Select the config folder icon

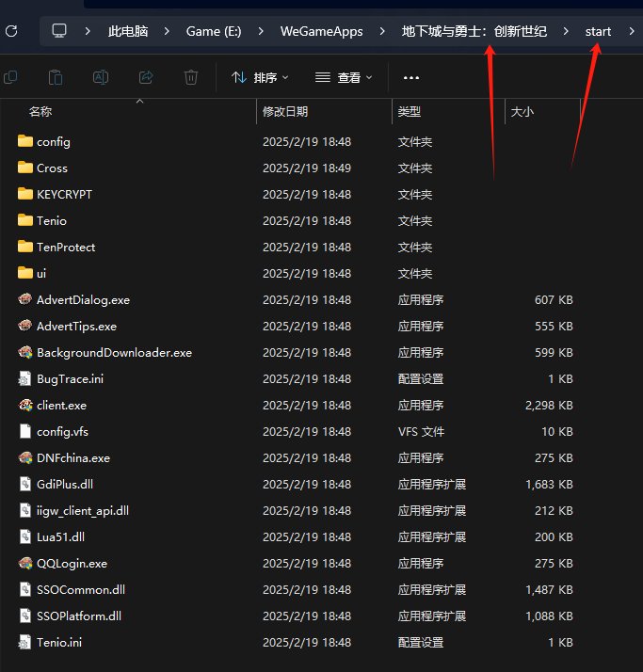click(25, 141)
